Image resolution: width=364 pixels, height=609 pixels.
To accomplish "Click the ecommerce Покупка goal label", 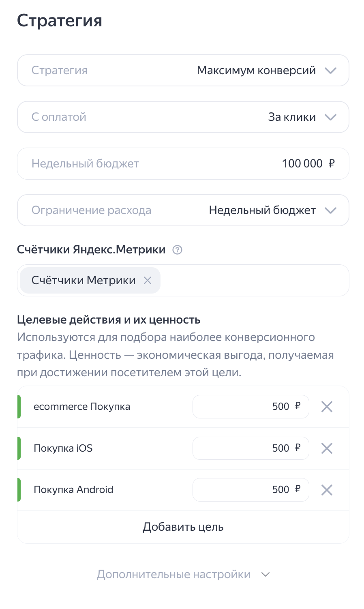I will (82, 407).
